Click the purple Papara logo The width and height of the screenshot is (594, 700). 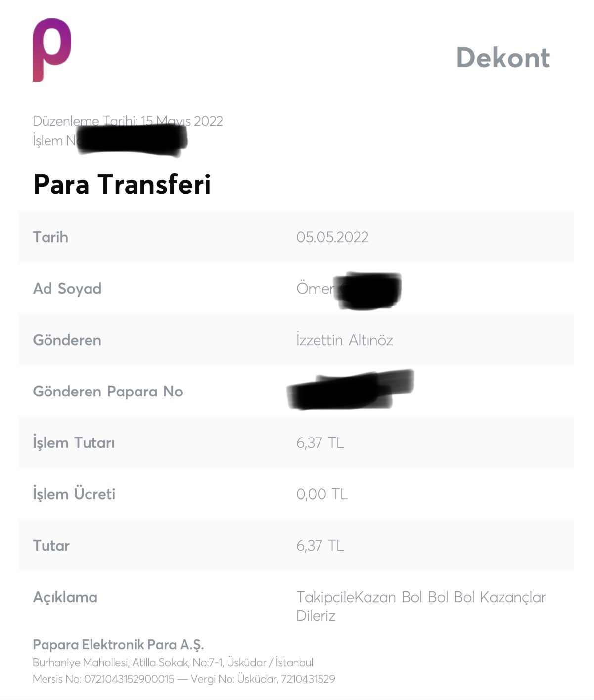point(52,49)
